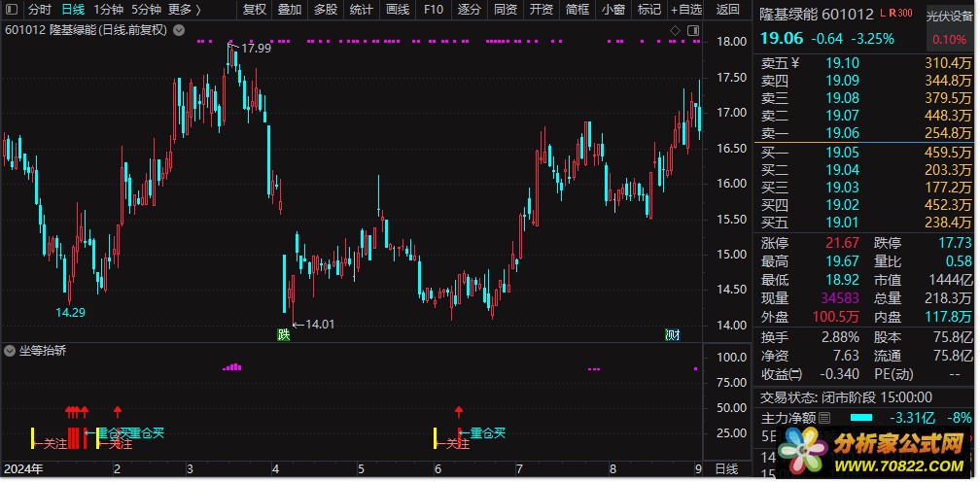Screen dimensions: 980x482
Task: Toggle 叠加 overlay comparison mode
Action: [x=289, y=10]
